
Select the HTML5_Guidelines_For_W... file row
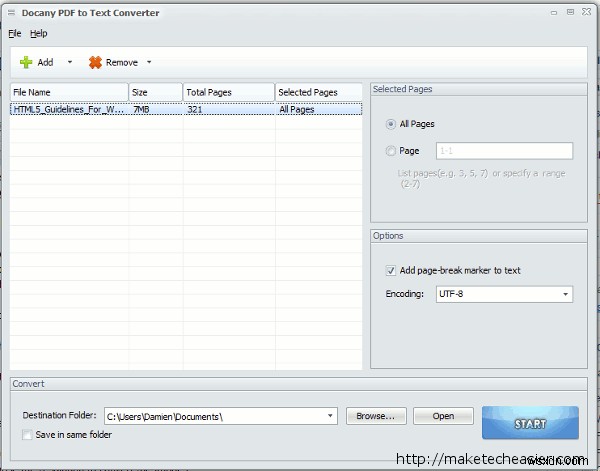pos(186,109)
